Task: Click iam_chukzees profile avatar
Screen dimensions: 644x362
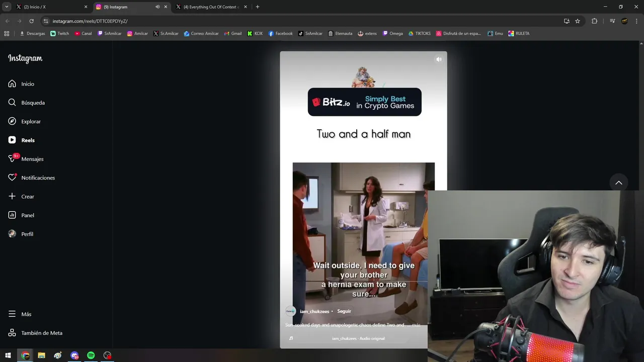Action: click(290, 311)
